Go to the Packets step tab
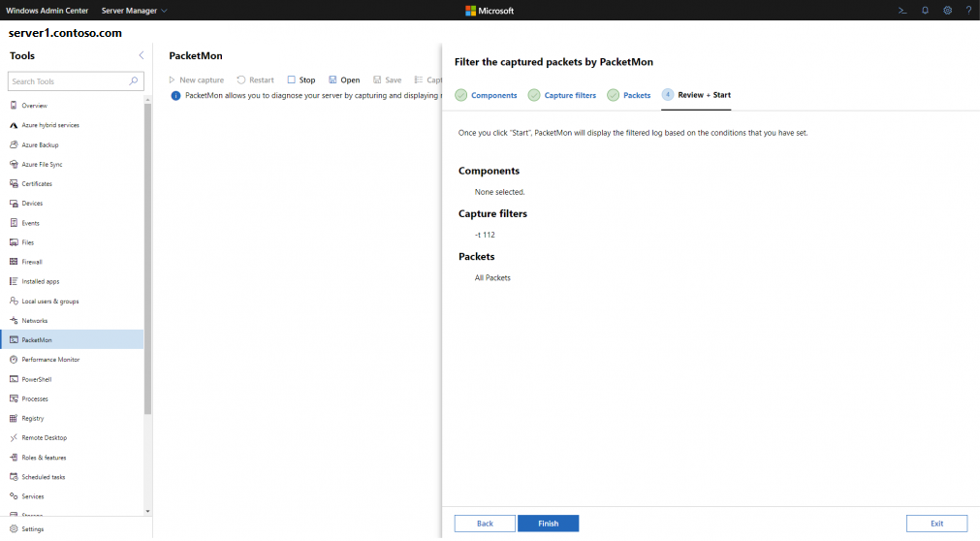Image resolution: width=980 pixels, height=541 pixels. point(629,95)
